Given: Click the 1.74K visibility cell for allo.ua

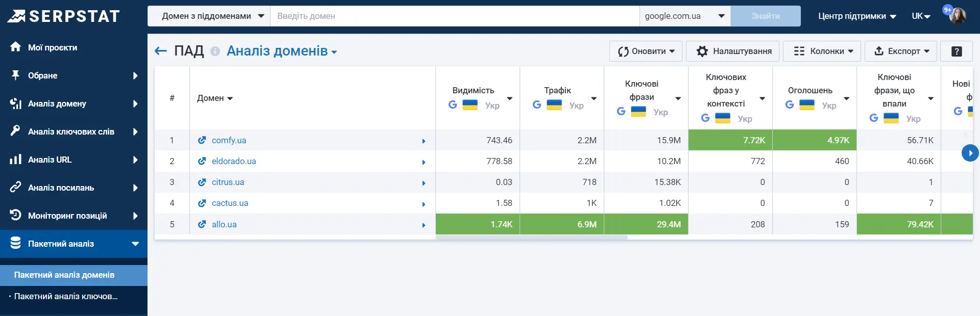Looking at the screenshot, I should coord(478,224).
